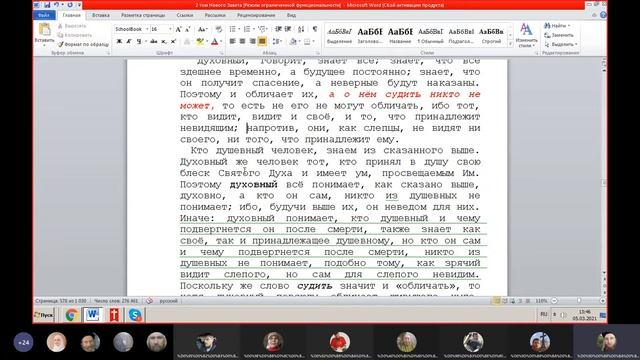The height and width of the screenshot is (360, 640).
Task: Apply the red font color button
Action: [214, 41]
